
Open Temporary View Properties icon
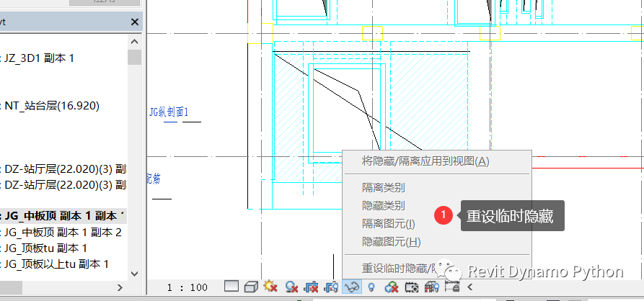click(x=412, y=287)
